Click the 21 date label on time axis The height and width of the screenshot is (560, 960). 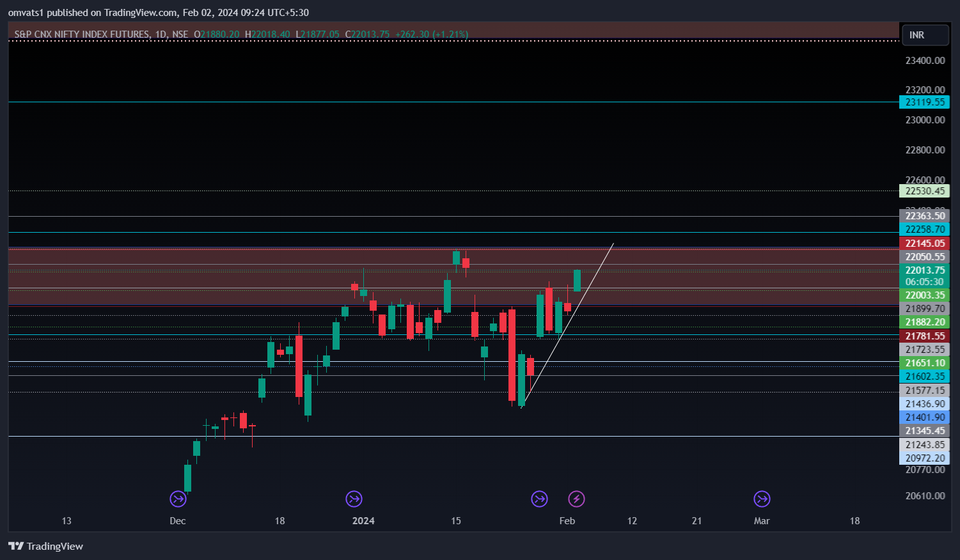click(x=697, y=521)
